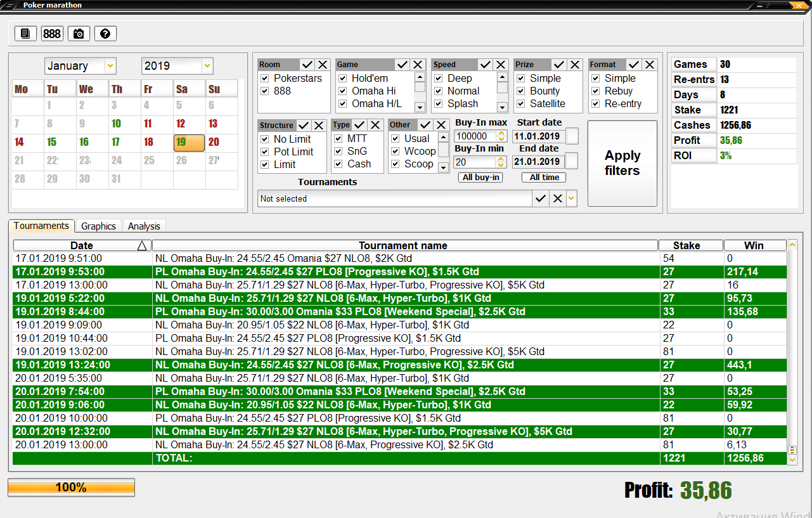Open help with the question mark icon
This screenshot has width=812, height=518.
(105, 34)
